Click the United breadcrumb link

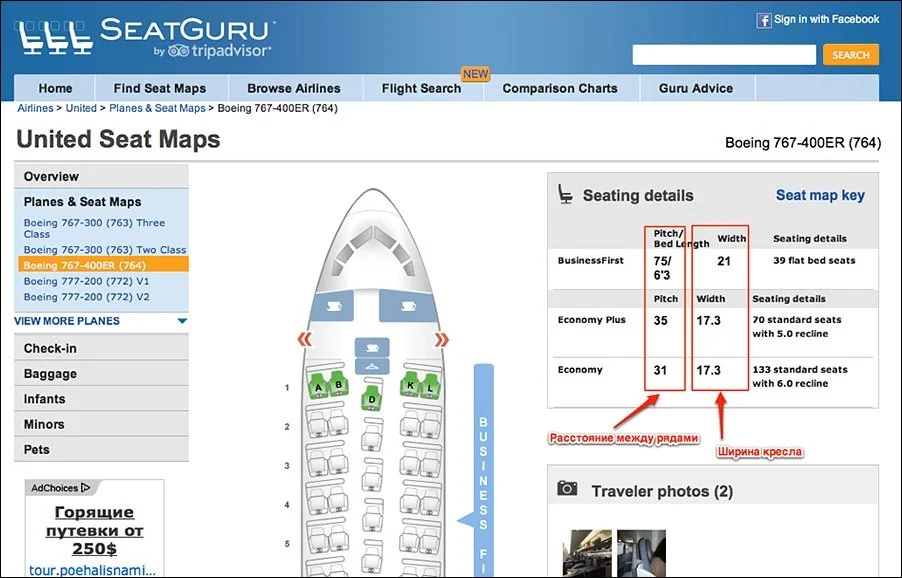point(81,108)
